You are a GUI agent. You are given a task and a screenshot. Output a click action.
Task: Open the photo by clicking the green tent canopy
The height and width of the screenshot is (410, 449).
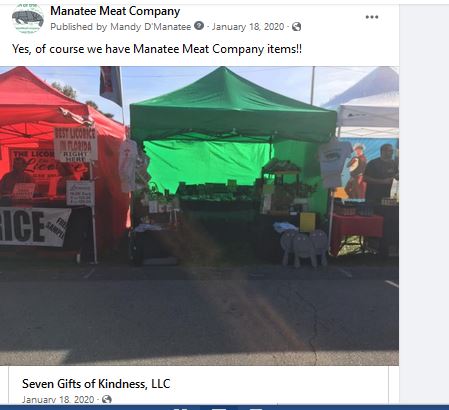click(233, 105)
